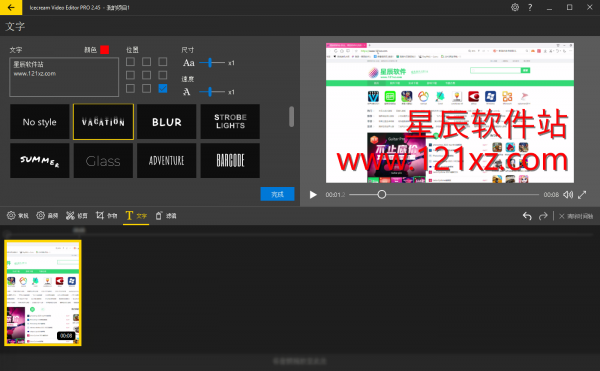Adjust the text size slider
The width and height of the screenshot is (600, 371).
click(212, 62)
